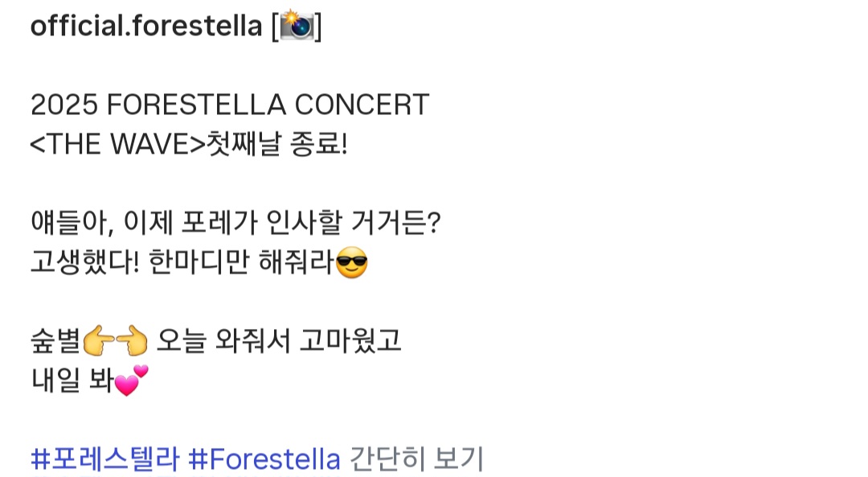Click the 첫째날 종료! text
This screenshot has width=868, height=477.
(x=276, y=144)
